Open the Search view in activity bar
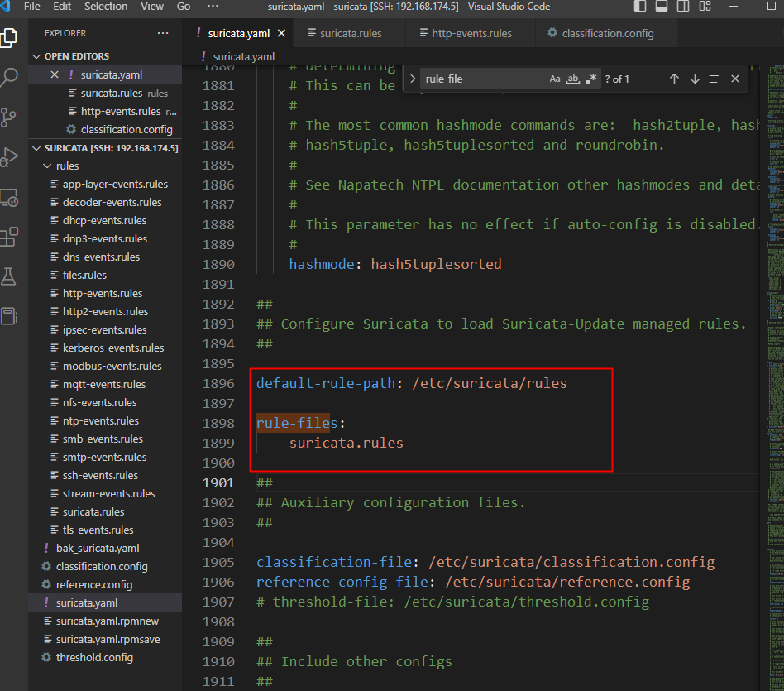Screen dimensions: 784x691 click(9, 78)
